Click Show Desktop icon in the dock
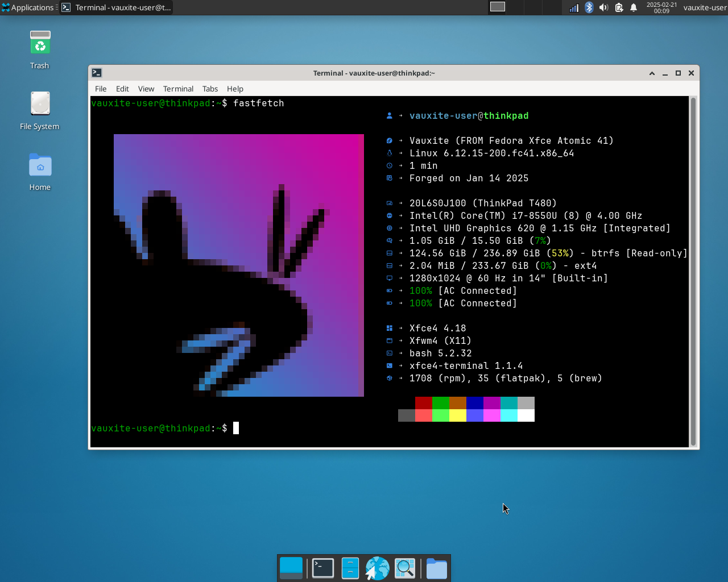The image size is (728, 582). click(291, 568)
